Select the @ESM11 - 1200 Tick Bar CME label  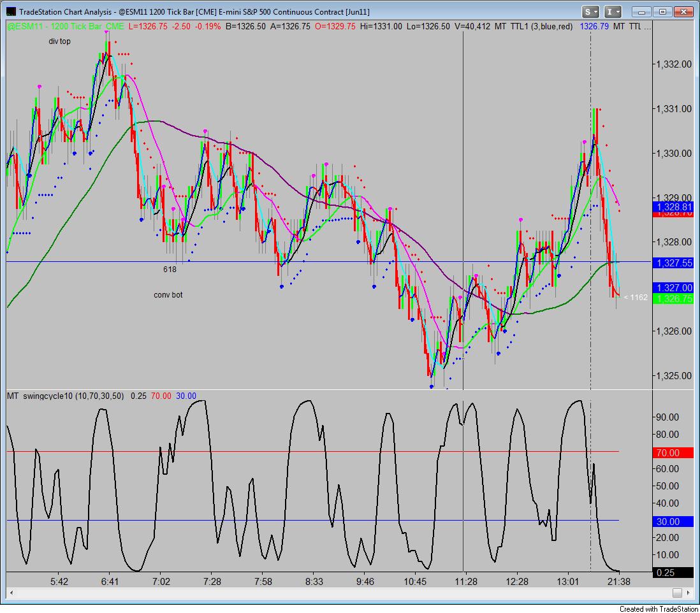tap(66, 26)
